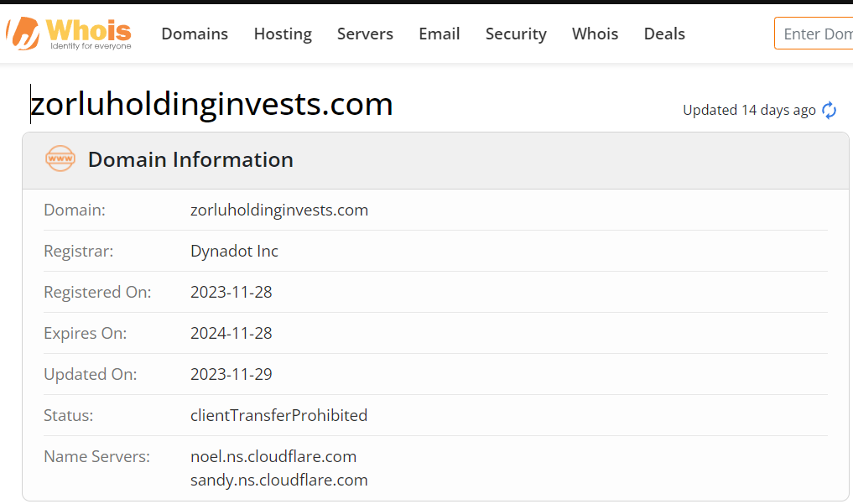853x504 pixels.
Task: Select name server noel.ns.cloudflare.com
Action: 273,456
